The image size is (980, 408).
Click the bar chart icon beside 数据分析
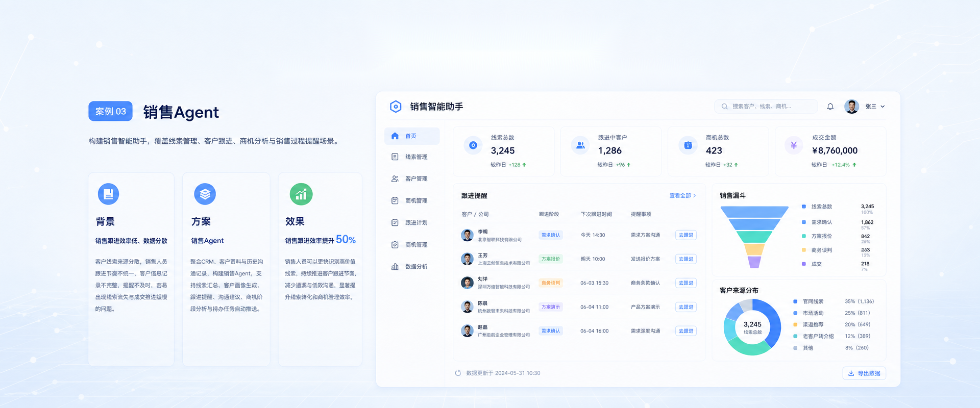click(395, 267)
